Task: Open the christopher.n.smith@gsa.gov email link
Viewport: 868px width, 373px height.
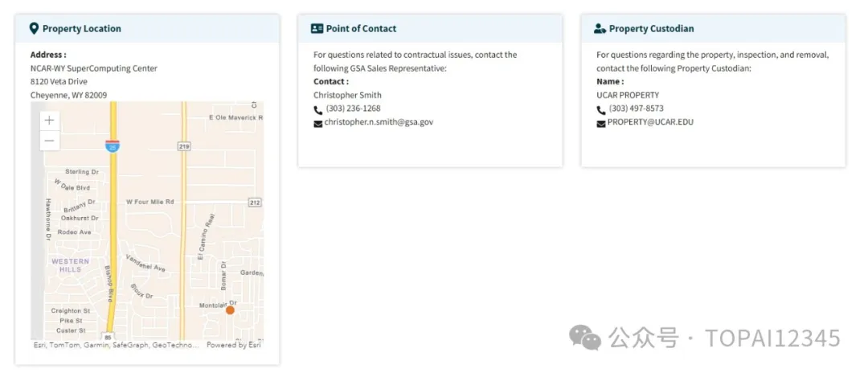Action: tap(379, 121)
